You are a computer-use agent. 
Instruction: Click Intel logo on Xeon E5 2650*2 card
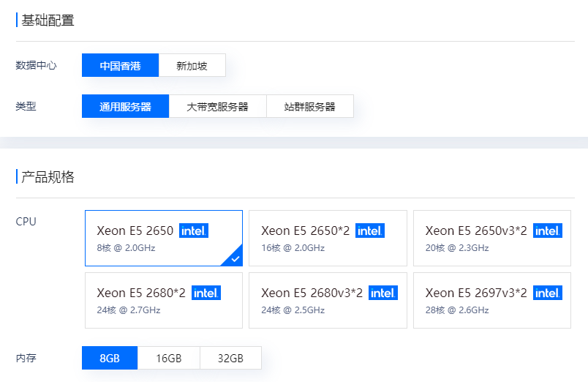[370, 231]
